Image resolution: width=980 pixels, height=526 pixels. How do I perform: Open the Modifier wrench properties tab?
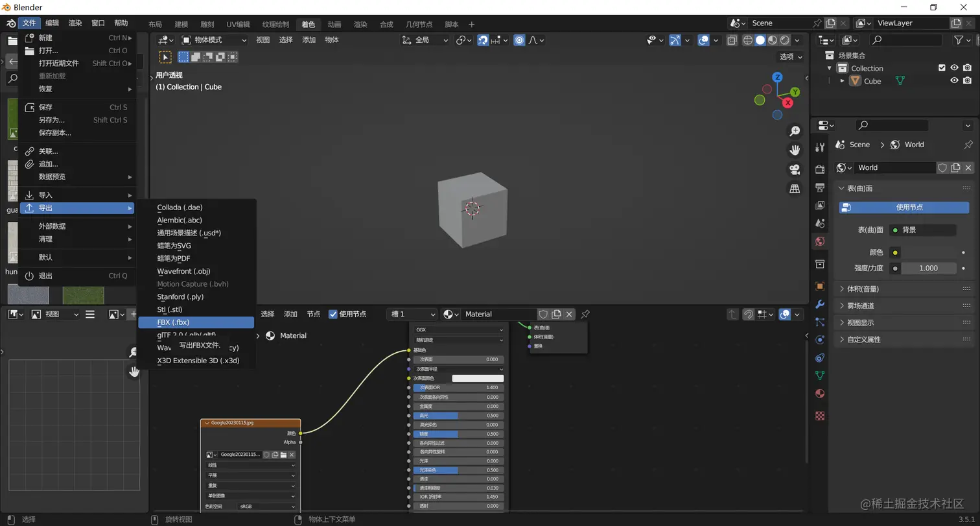[x=820, y=305]
